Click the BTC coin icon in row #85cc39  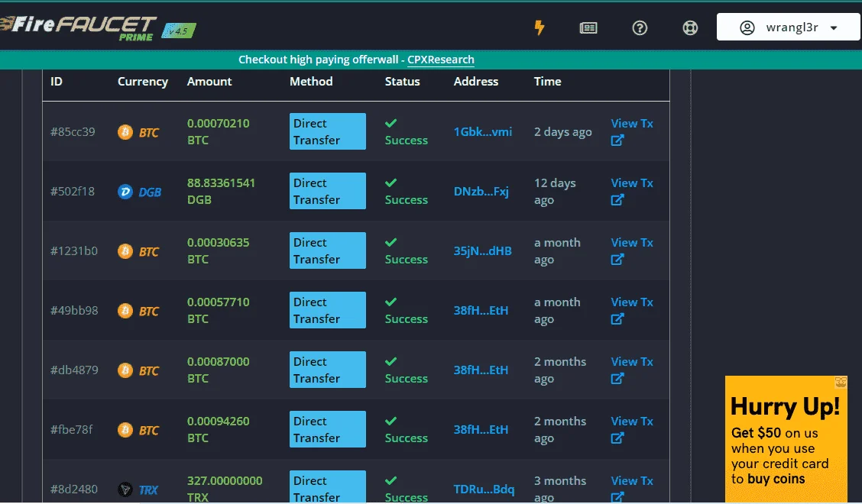pyautogui.click(x=125, y=132)
